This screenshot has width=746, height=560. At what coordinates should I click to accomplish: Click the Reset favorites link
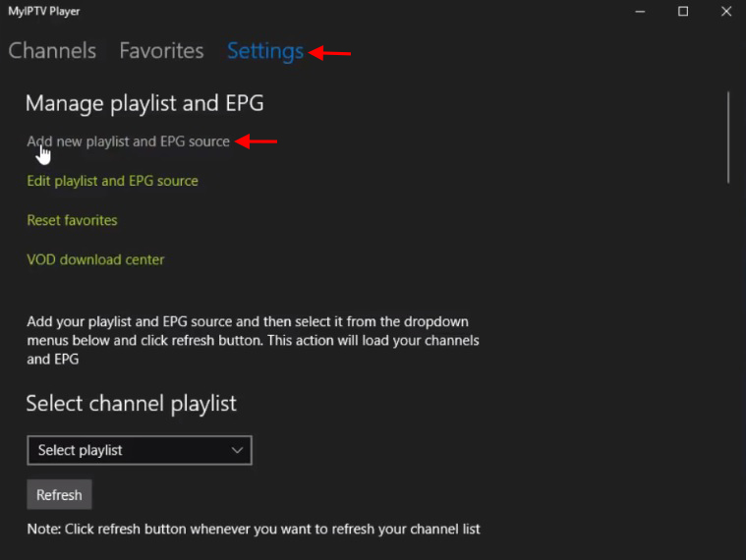[x=72, y=220]
